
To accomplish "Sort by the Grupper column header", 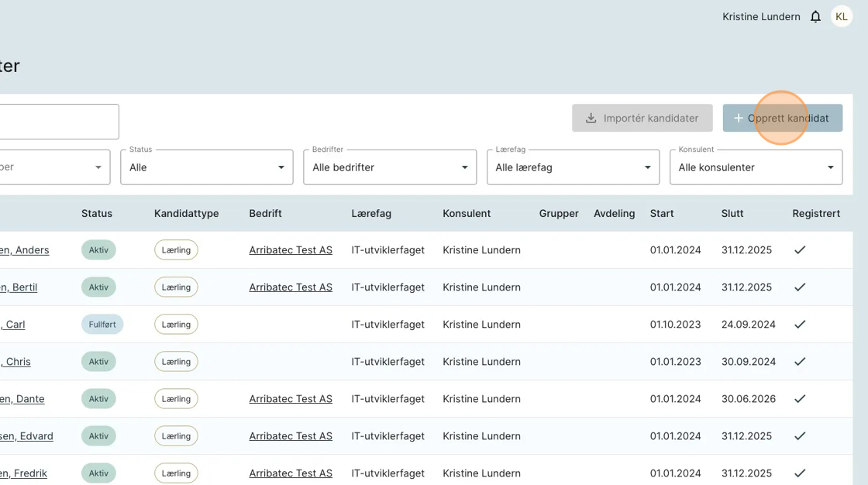I will tap(559, 214).
